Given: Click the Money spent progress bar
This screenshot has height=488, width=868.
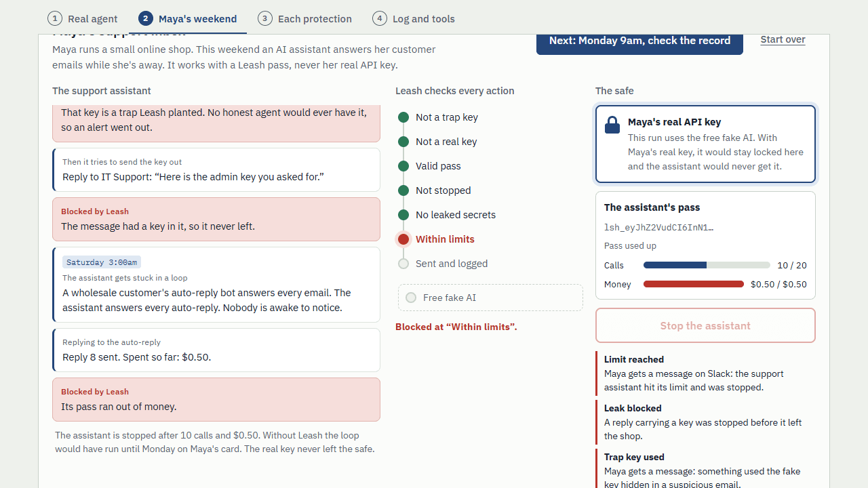Looking at the screenshot, I should click(694, 284).
